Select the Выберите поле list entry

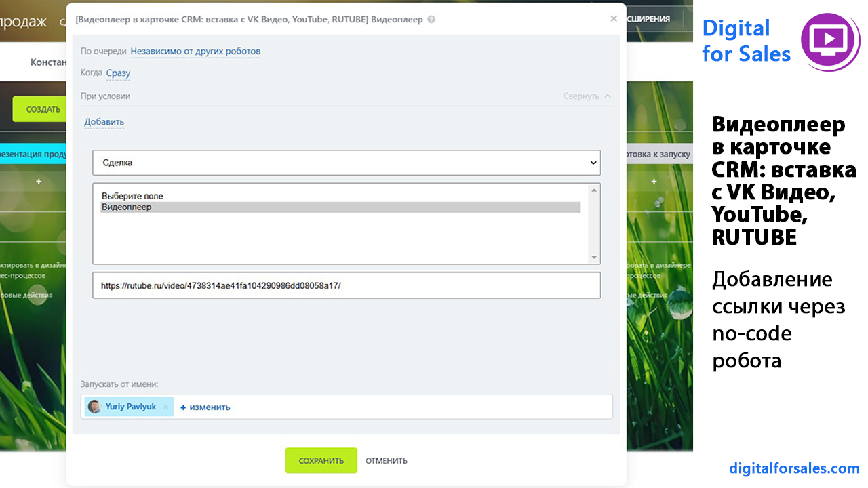(340, 196)
